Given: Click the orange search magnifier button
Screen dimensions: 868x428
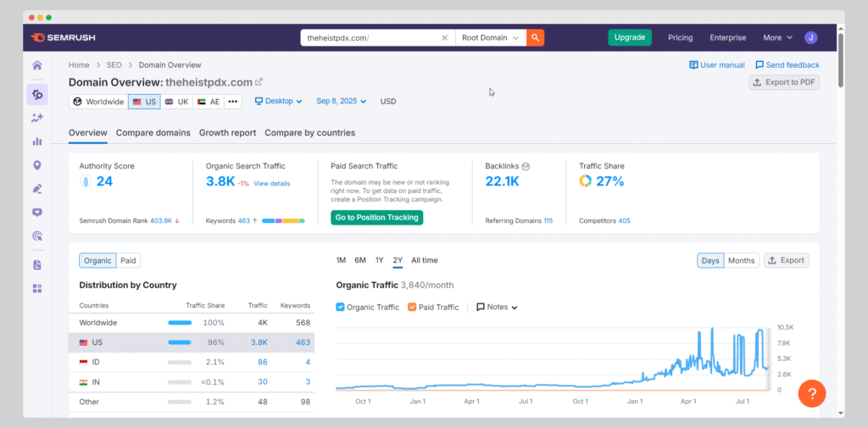Looking at the screenshot, I should 535,37.
